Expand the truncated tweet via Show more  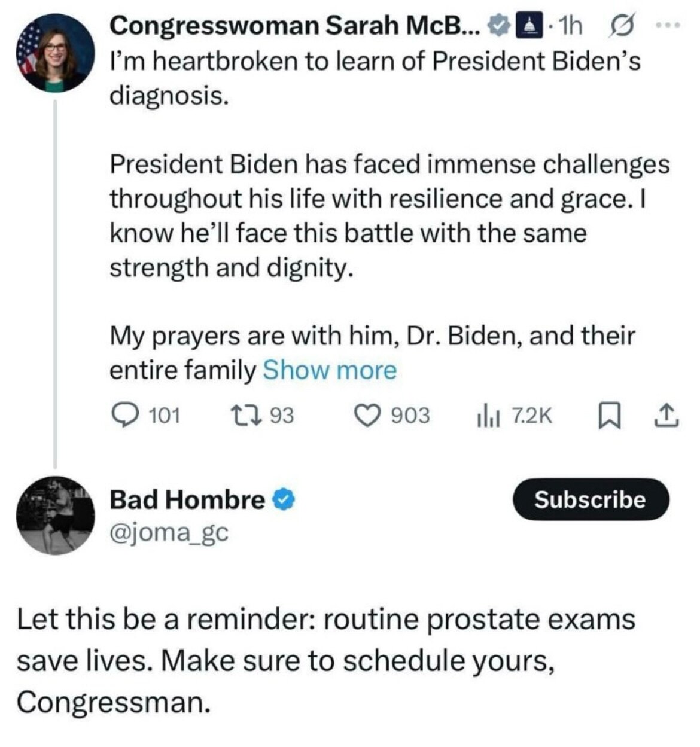(330, 370)
